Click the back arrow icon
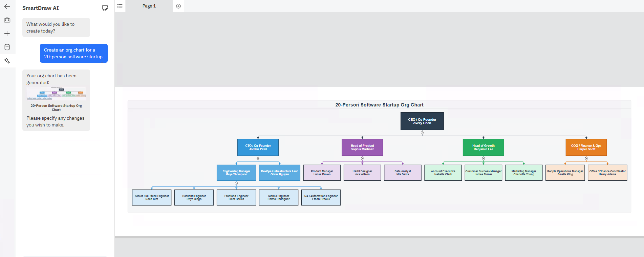Viewport: 644px width, 257px height. 7,6
